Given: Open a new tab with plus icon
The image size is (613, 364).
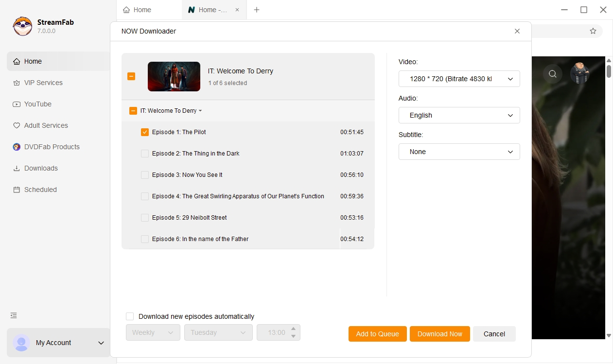Looking at the screenshot, I should [x=257, y=10].
